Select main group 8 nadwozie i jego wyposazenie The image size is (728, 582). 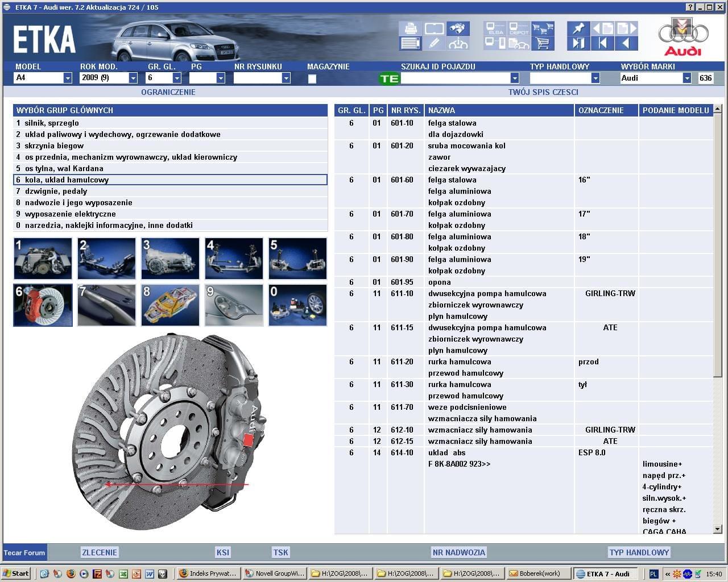point(170,202)
